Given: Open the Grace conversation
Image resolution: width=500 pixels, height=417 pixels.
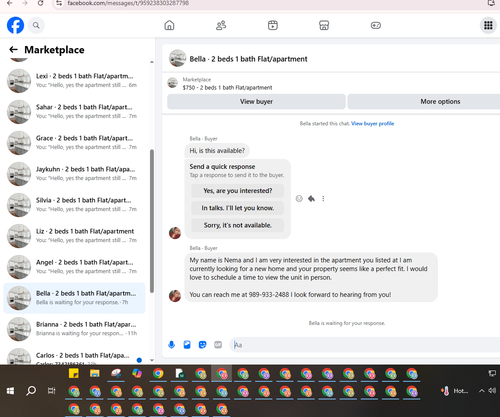Looking at the screenshot, I should (74, 143).
